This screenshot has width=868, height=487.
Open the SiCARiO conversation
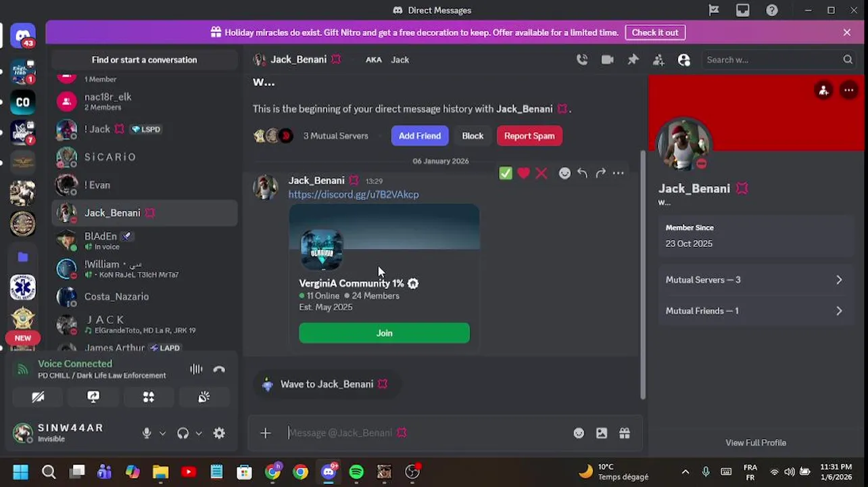point(144,157)
